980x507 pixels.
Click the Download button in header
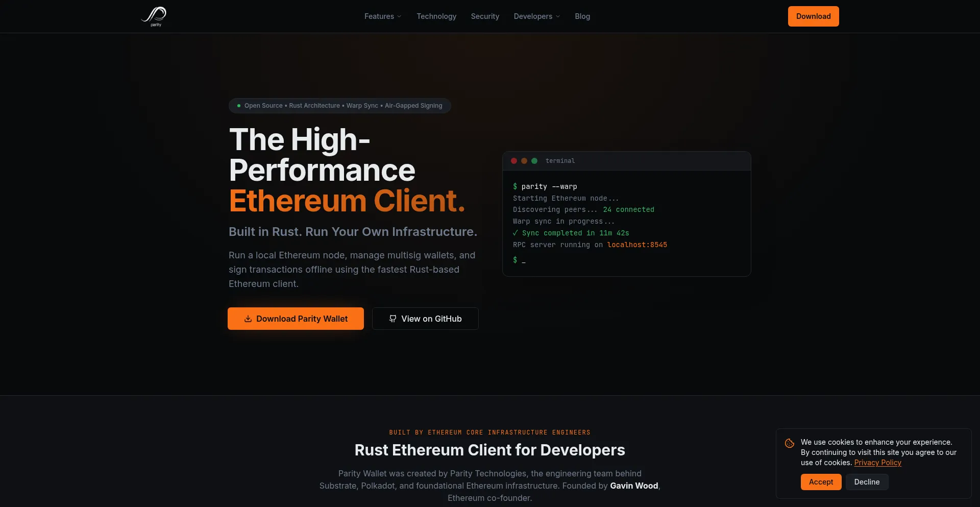coord(813,16)
